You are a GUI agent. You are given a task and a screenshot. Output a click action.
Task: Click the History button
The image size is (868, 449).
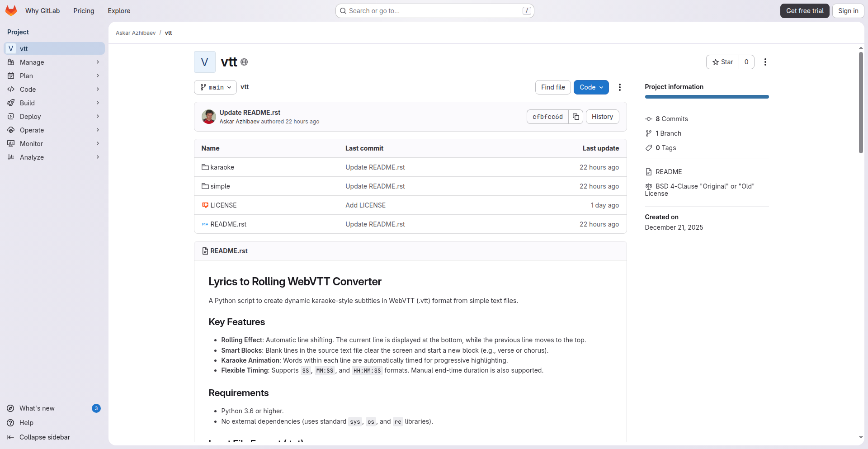(x=602, y=117)
